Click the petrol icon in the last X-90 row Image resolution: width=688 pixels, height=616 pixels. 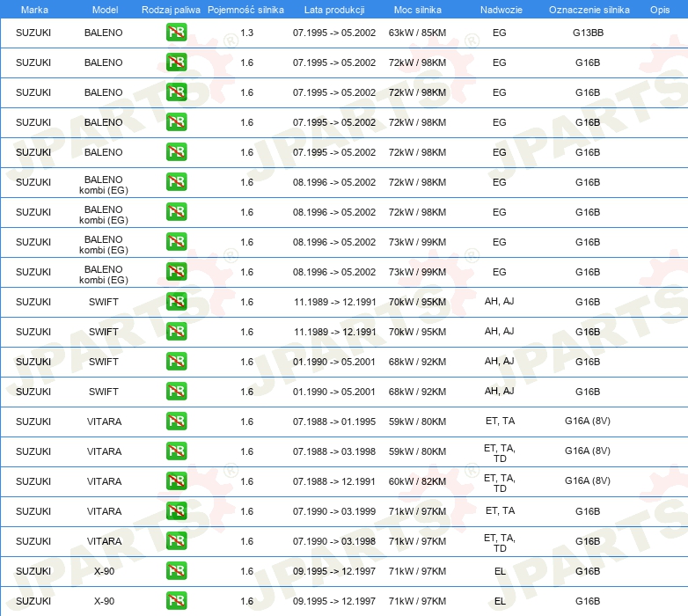coord(176,601)
